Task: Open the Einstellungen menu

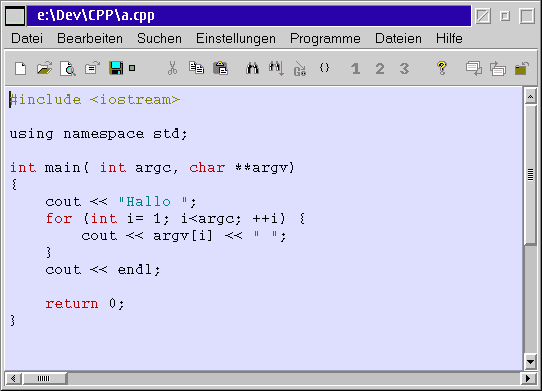Action: coord(236,38)
